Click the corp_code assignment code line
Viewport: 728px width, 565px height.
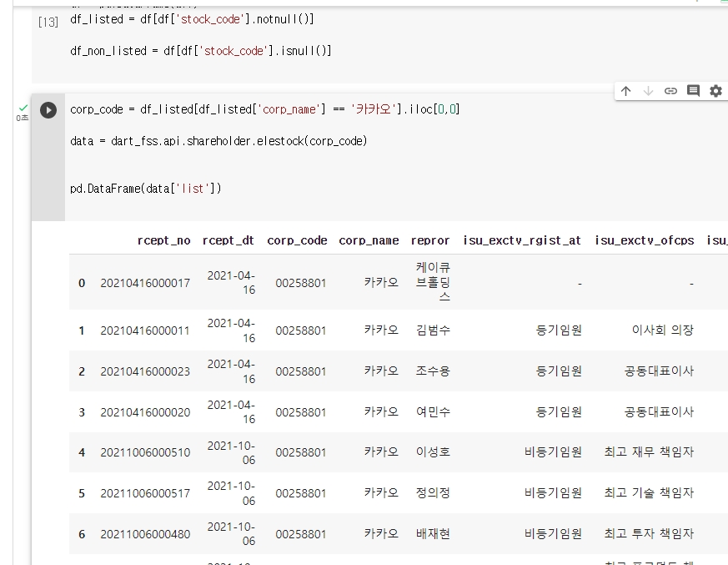click(264, 109)
